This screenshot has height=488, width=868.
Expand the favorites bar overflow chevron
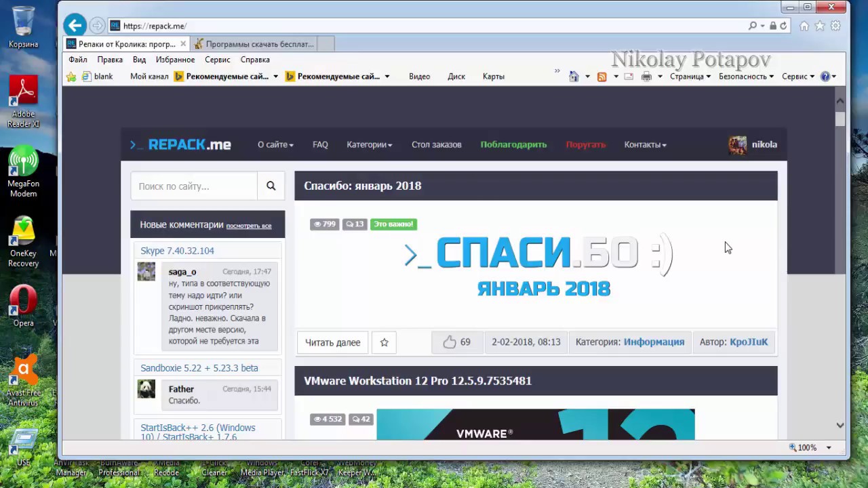(x=557, y=71)
